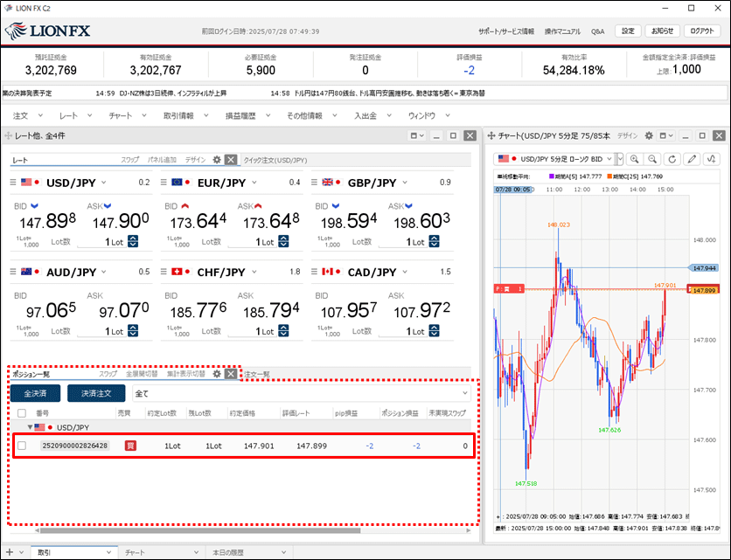
Task: Select the pencil drawing tool on chart
Action: pos(693,159)
